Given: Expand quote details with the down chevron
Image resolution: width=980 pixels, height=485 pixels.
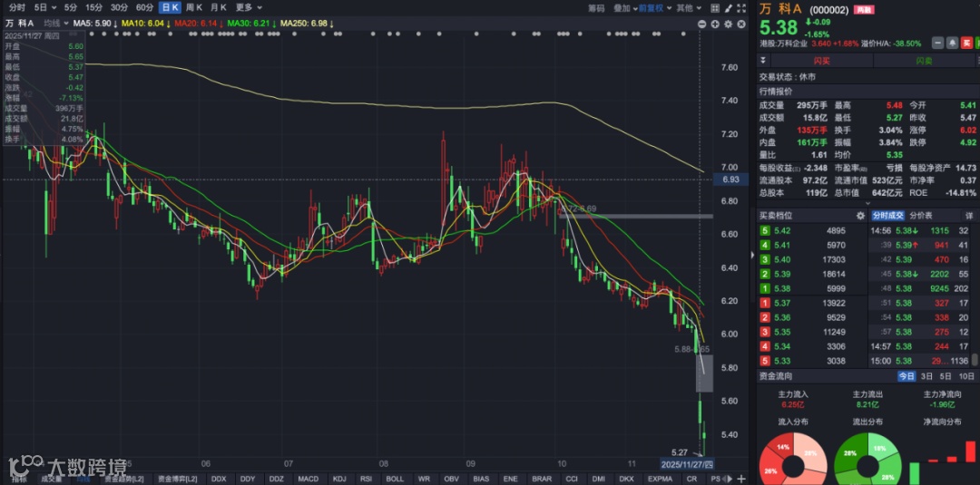Looking at the screenshot, I should click(x=867, y=203).
